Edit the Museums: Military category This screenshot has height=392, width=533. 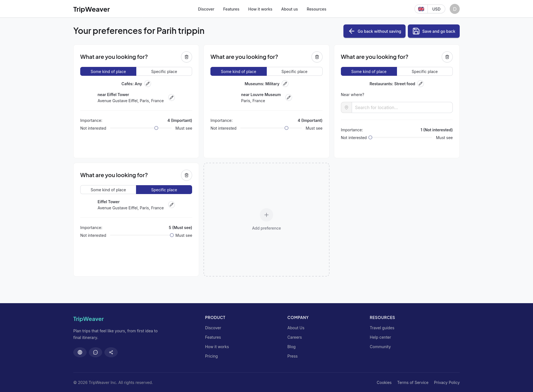285,84
